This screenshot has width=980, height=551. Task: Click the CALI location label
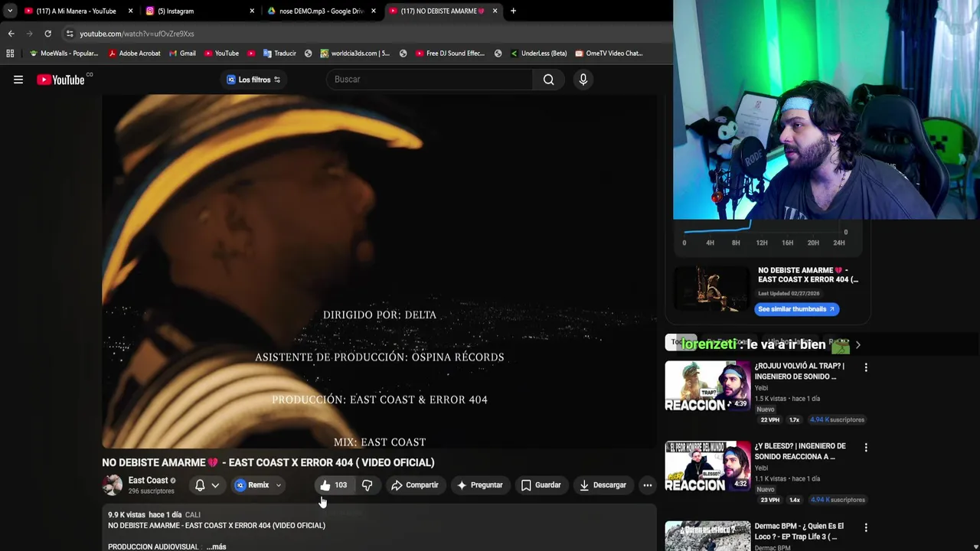pyautogui.click(x=192, y=515)
